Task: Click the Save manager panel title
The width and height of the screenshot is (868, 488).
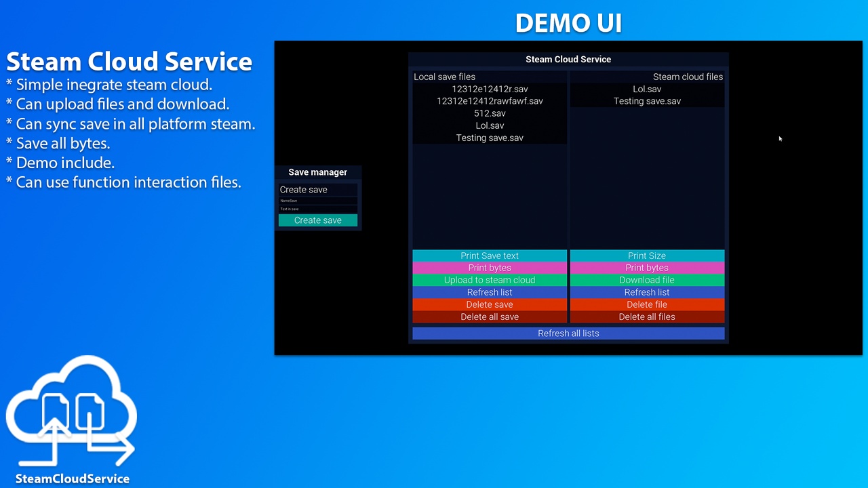Action: tap(318, 172)
